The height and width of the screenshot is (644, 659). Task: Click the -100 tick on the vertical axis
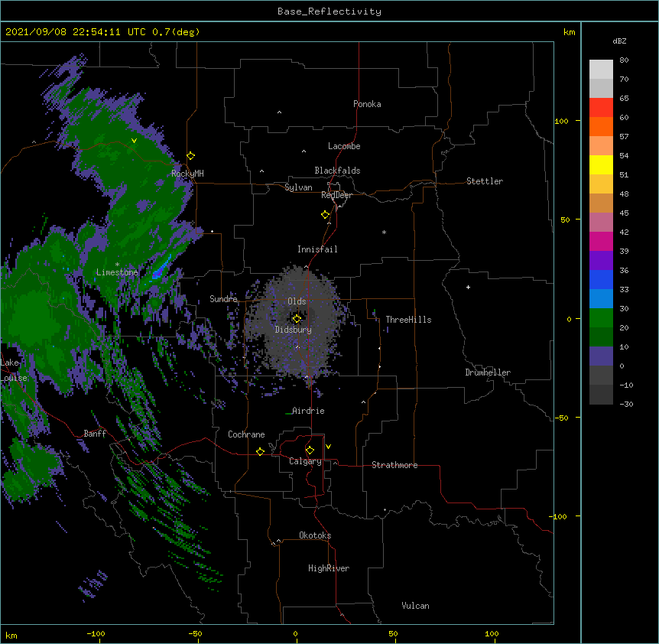tap(559, 516)
